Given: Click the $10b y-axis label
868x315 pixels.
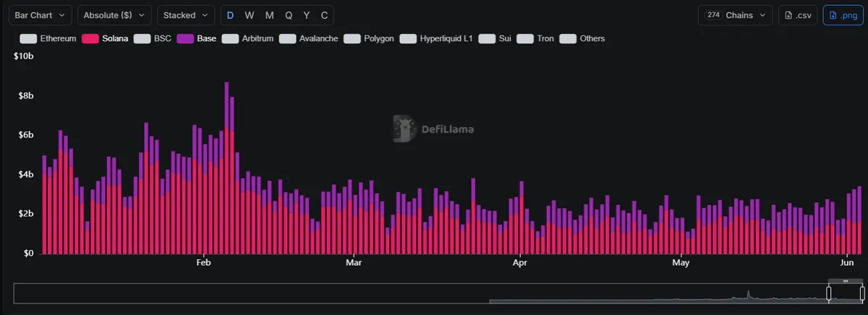Looking at the screenshot, I should [x=24, y=56].
